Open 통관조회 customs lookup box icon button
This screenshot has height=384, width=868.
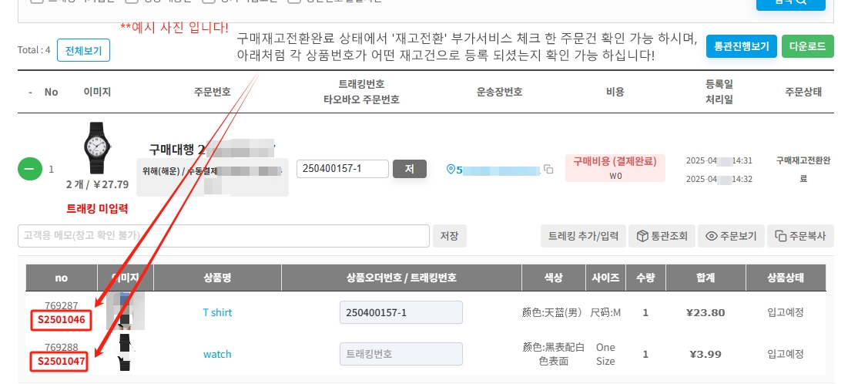tap(662, 236)
